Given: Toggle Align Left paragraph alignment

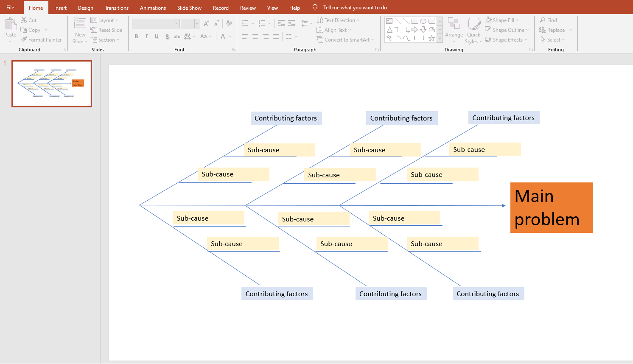Looking at the screenshot, I should click(245, 36).
